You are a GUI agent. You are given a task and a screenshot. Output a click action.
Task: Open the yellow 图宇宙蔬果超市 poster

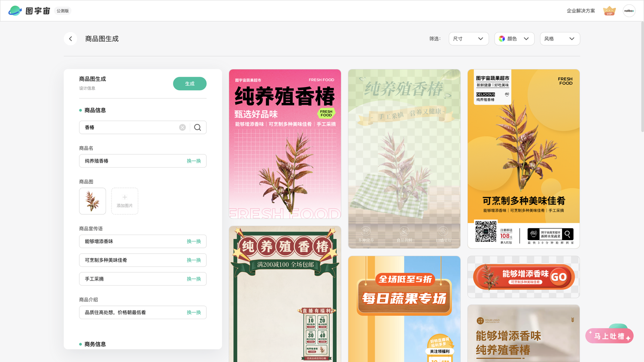click(524, 159)
